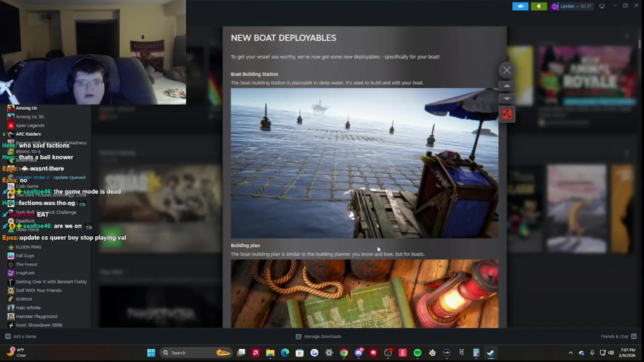Click the ELDEN RING game icon
Screen dimensions: 644x362
click(11, 247)
